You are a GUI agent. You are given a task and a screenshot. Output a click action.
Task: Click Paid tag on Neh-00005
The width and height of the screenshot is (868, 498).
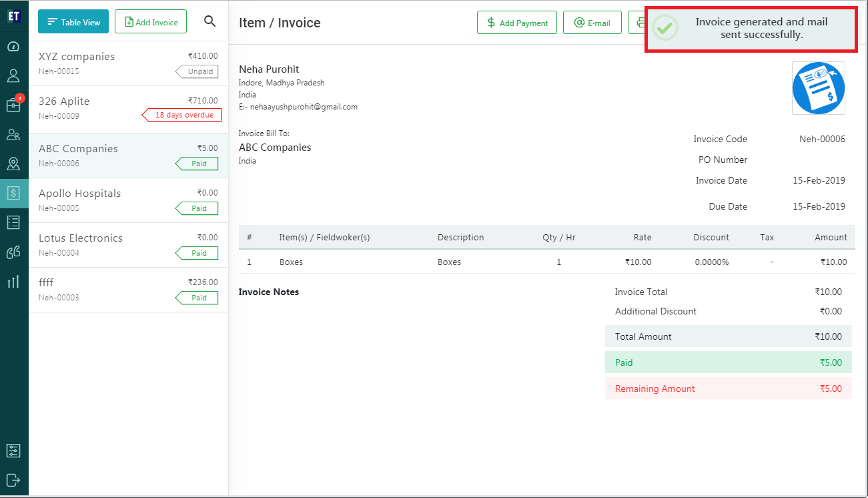pyautogui.click(x=197, y=208)
